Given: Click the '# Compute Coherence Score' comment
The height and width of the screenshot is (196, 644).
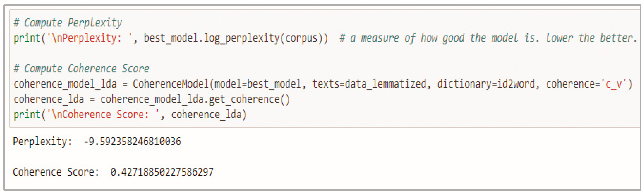Looking at the screenshot, I should point(81,69).
